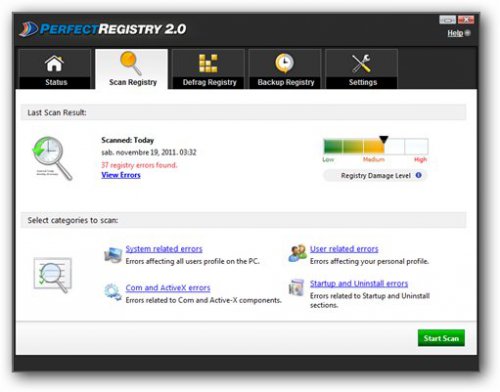The width and height of the screenshot is (500, 392).
Task: Click the scan categories checklist magnifier icon
Action: [53, 275]
